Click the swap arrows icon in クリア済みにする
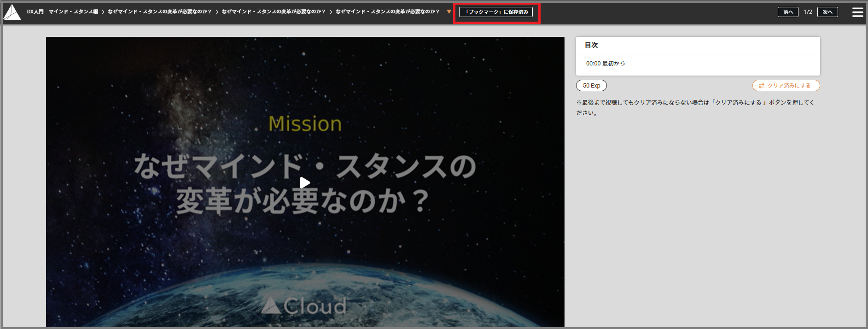The width and height of the screenshot is (868, 329). pyautogui.click(x=761, y=86)
